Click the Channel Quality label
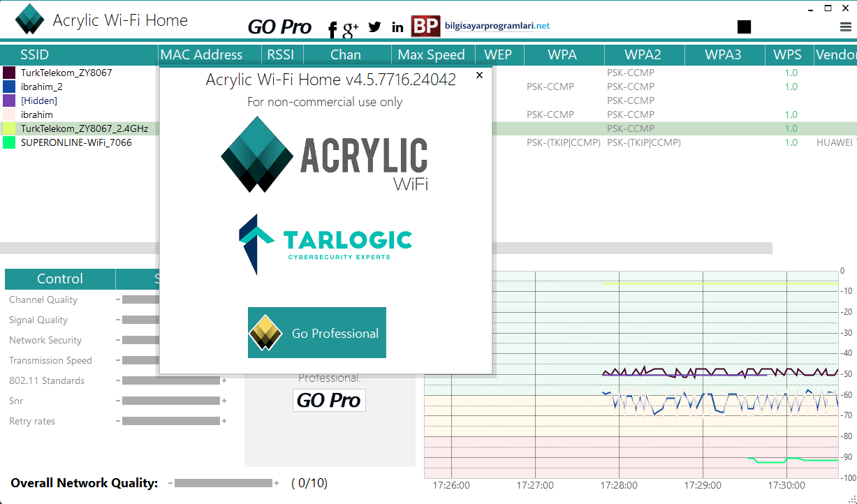857x504 pixels. 43,299
